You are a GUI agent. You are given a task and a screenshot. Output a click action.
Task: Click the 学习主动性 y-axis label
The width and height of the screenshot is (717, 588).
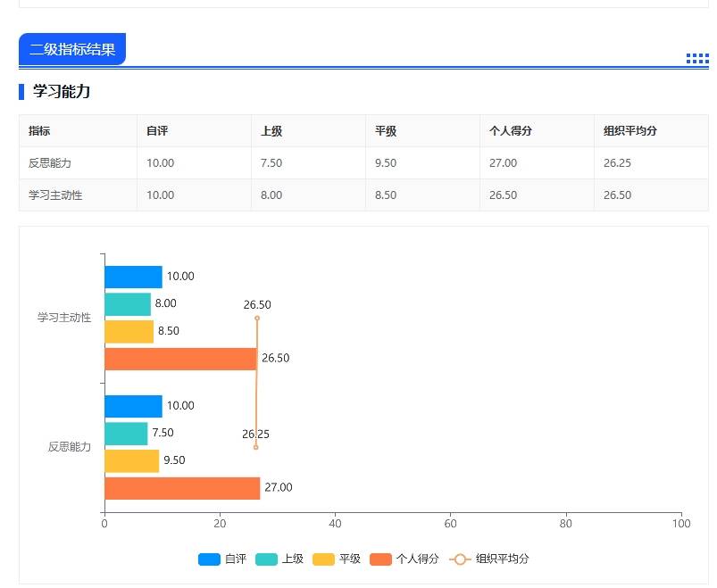(64, 318)
